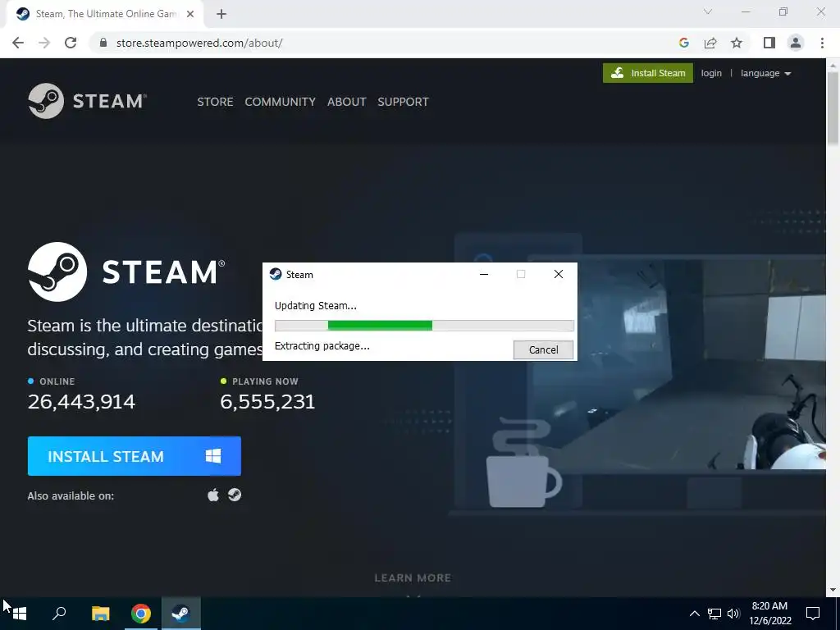Reload the Steam page
Viewport: 840px width, 630px height.
point(71,43)
